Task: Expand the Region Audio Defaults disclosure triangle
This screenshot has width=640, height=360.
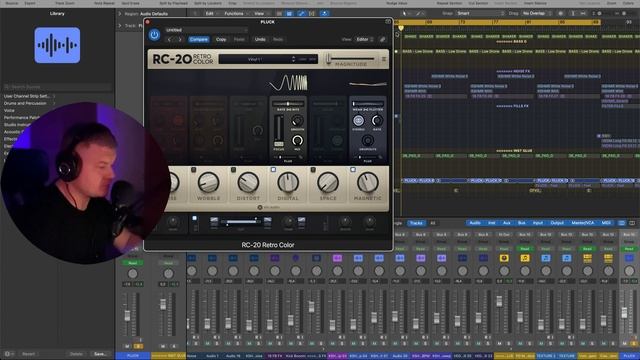Action: 120,13
